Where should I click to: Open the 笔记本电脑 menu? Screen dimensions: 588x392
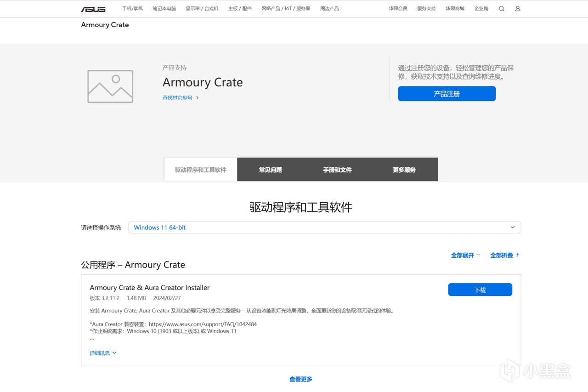164,9
